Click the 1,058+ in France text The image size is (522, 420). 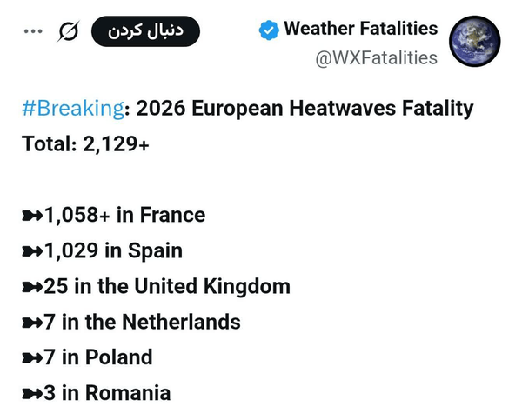click(x=124, y=215)
